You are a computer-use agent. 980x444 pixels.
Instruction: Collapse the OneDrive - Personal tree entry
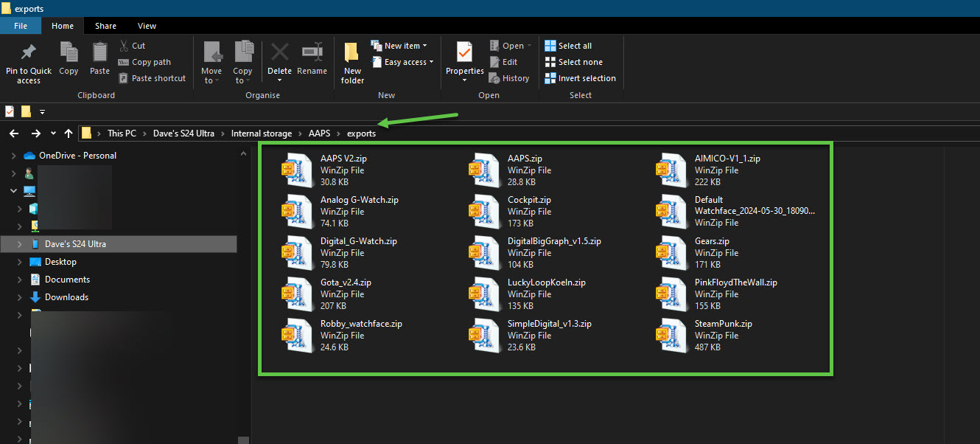click(x=13, y=155)
